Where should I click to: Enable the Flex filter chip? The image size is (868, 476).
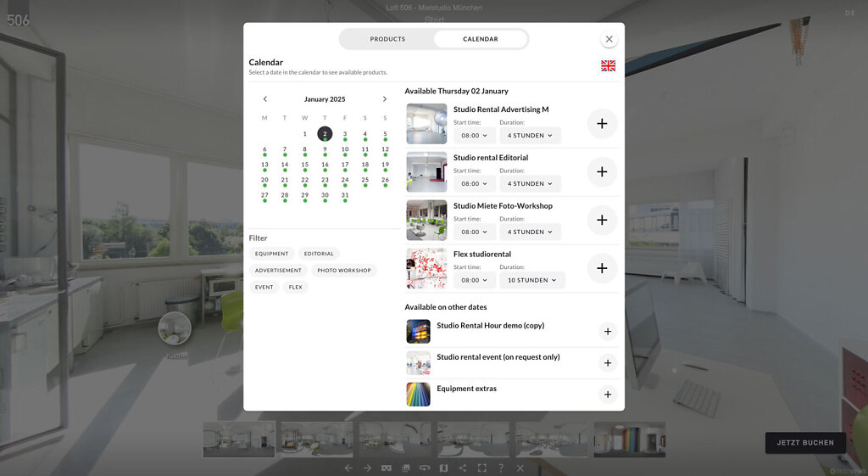tap(295, 288)
